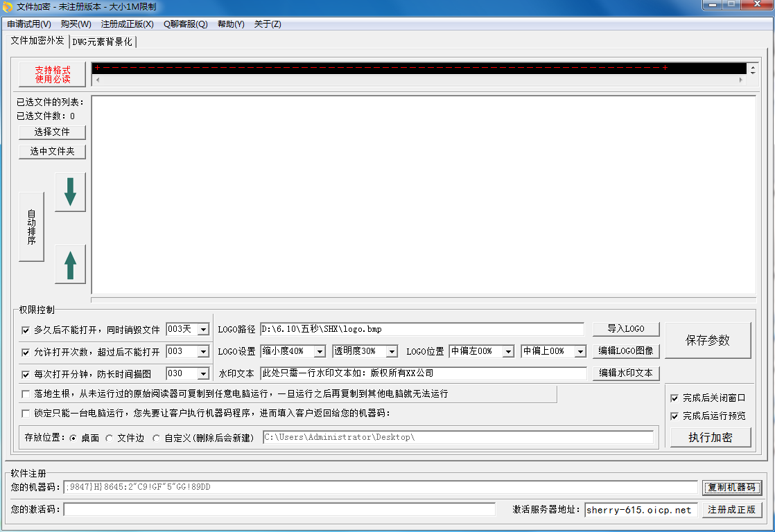Open the Q聊客服(Q) menu

point(186,24)
